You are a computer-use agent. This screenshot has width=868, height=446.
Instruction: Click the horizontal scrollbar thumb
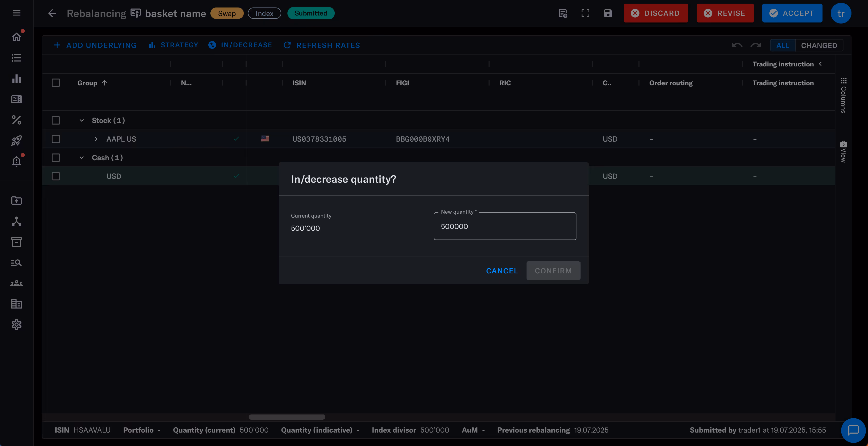click(x=287, y=417)
